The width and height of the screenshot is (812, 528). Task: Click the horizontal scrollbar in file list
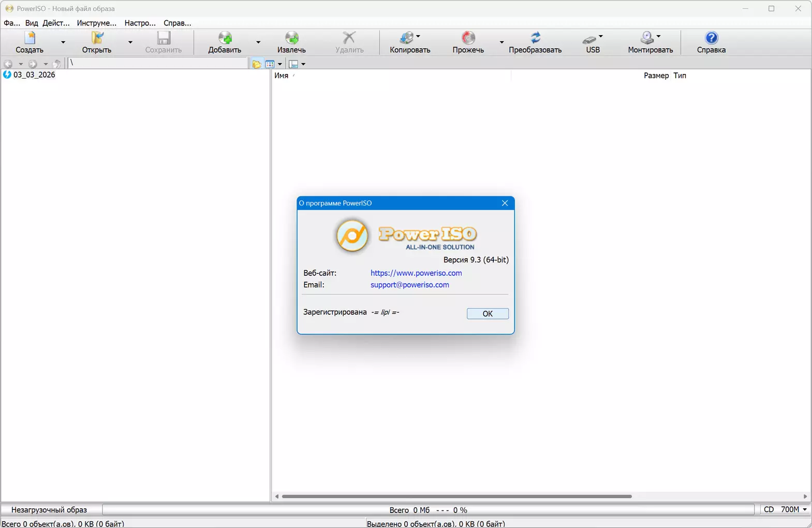[x=457, y=496]
